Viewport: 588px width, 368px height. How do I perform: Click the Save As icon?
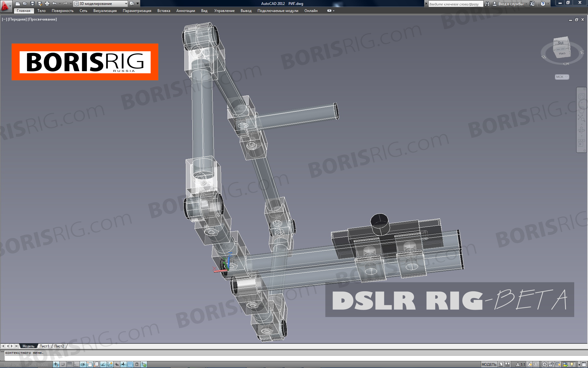(x=40, y=4)
